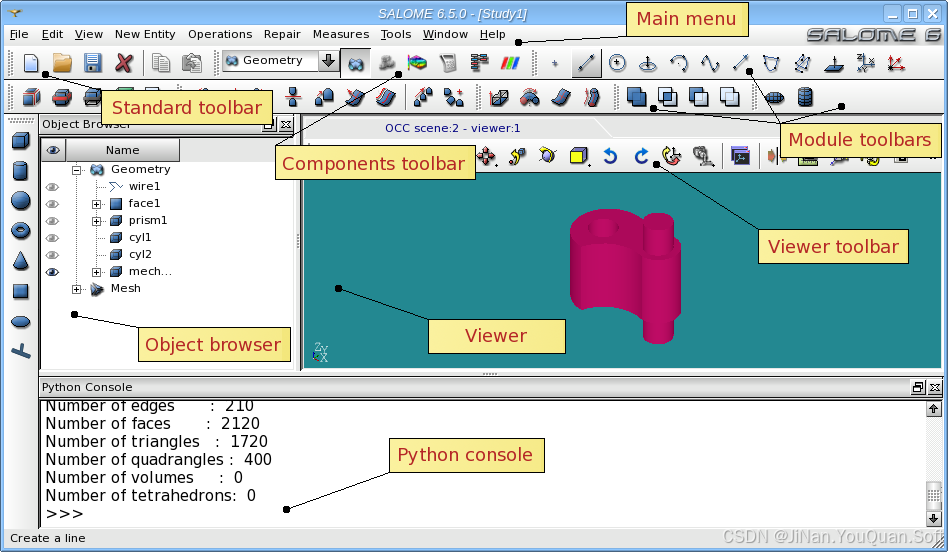Create a Sphere primitive from left toolbar

point(21,201)
